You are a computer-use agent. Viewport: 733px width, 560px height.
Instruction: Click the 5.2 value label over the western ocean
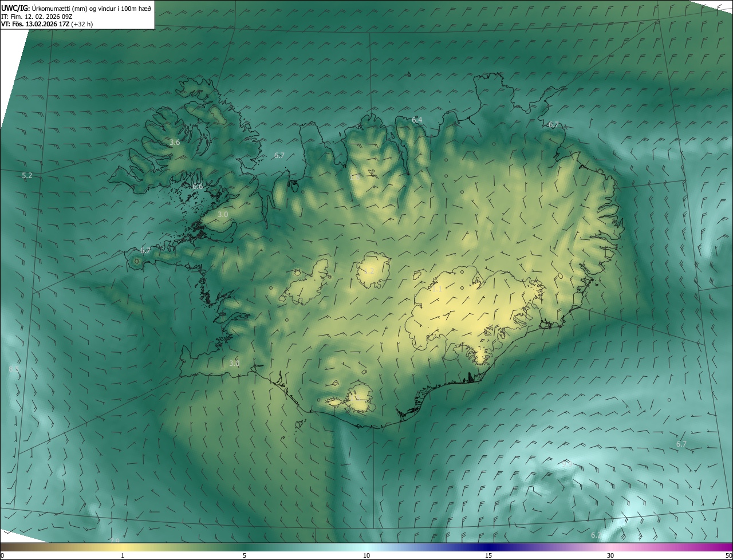[27, 175]
